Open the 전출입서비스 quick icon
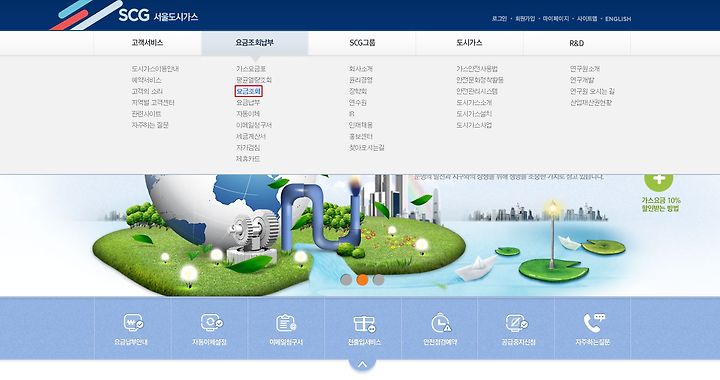 click(x=364, y=329)
